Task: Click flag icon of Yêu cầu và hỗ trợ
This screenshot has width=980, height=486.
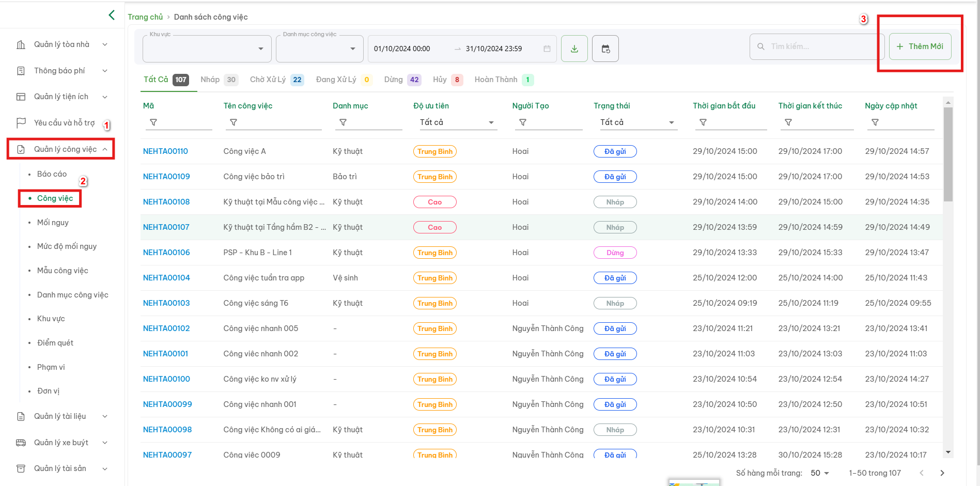Action: (x=21, y=123)
